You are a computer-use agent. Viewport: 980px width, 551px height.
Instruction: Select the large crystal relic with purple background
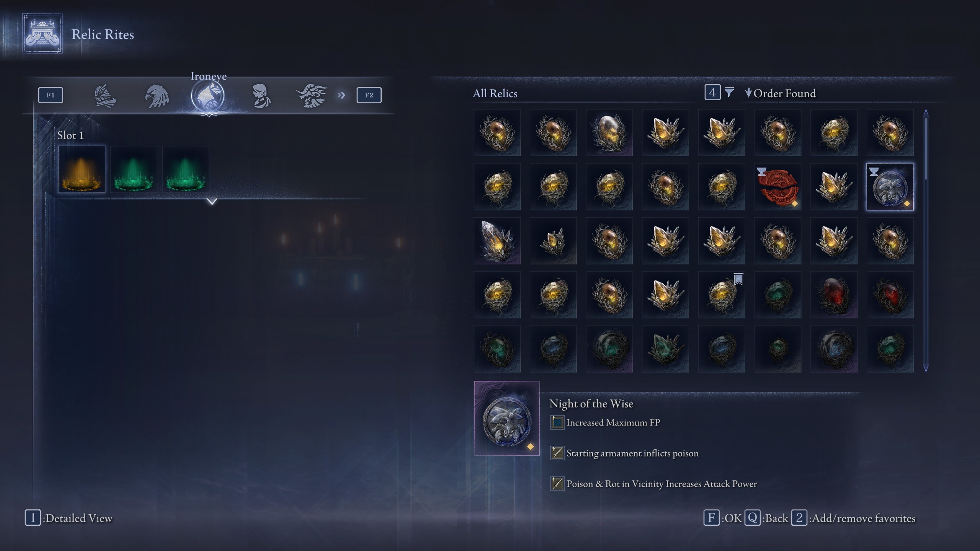(497, 241)
